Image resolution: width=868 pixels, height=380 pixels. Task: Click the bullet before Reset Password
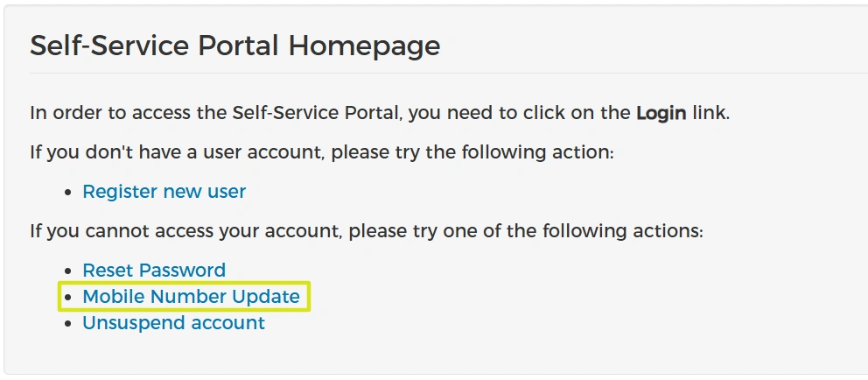click(x=70, y=271)
